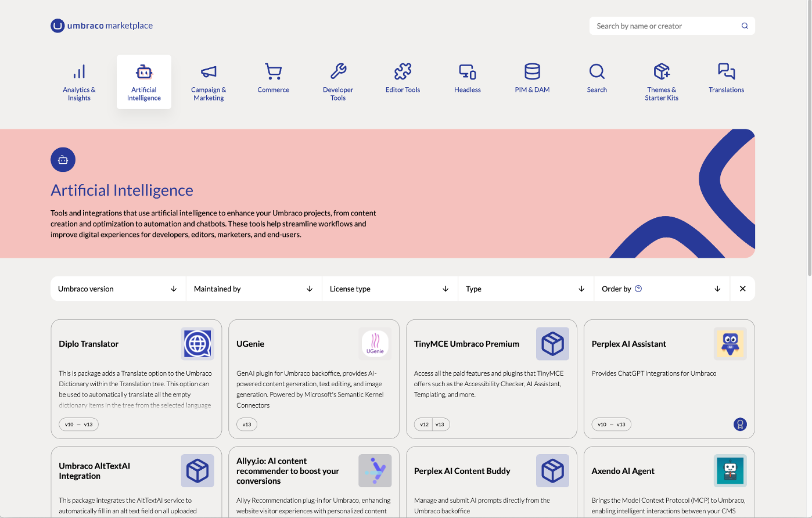
Task: Expand the Umbraco version filter dropdown
Action: [118, 289]
